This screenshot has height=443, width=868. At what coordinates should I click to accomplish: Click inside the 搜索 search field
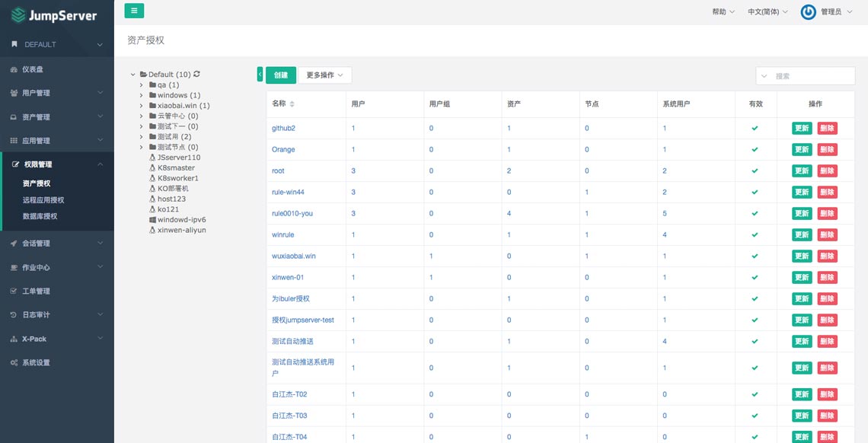pyautogui.click(x=811, y=75)
